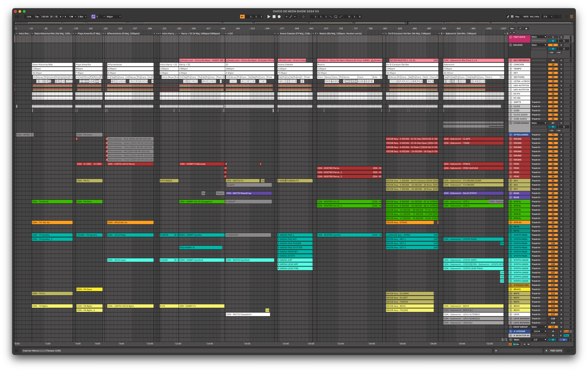This screenshot has height=371, width=588.
Task: Click the Arrangement Record button
Action: [x=279, y=16]
